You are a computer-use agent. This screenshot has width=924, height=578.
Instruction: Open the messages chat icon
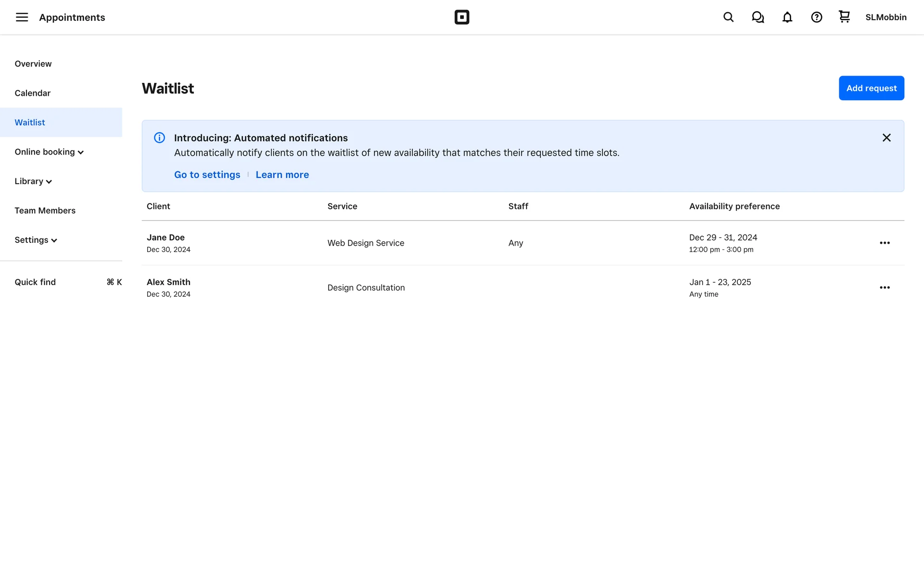pyautogui.click(x=758, y=17)
